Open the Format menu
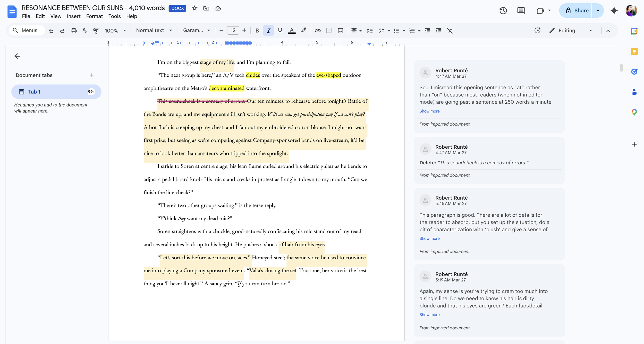 click(94, 16)
